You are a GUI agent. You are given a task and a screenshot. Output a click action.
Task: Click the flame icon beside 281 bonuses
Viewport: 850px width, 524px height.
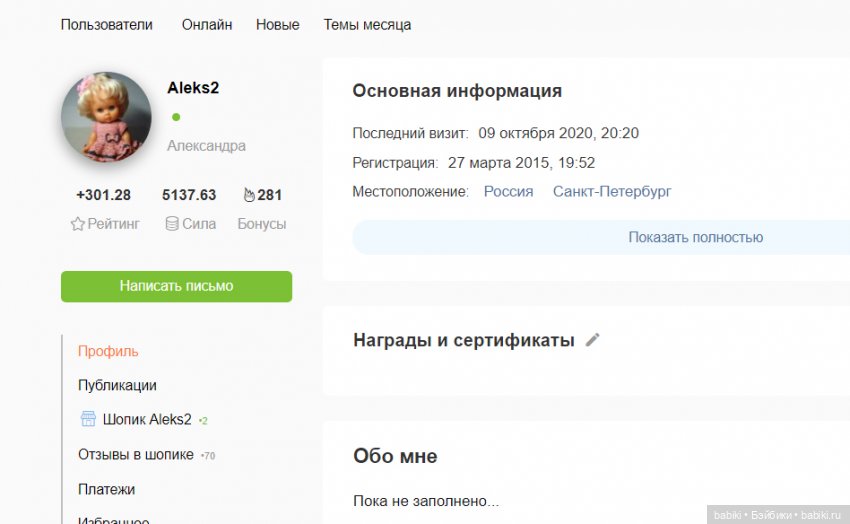[x=249, y=195]
